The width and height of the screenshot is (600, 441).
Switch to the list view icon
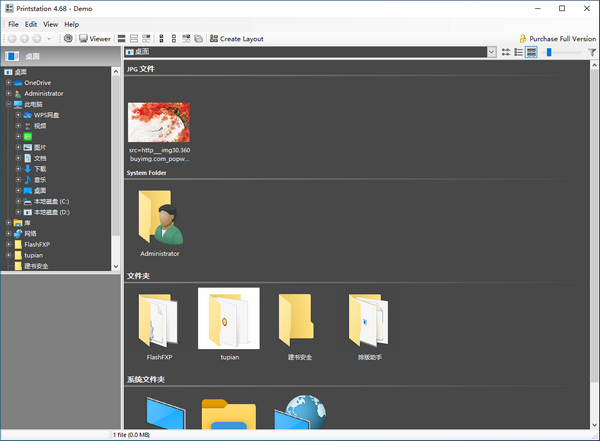[x=519, y=52]
